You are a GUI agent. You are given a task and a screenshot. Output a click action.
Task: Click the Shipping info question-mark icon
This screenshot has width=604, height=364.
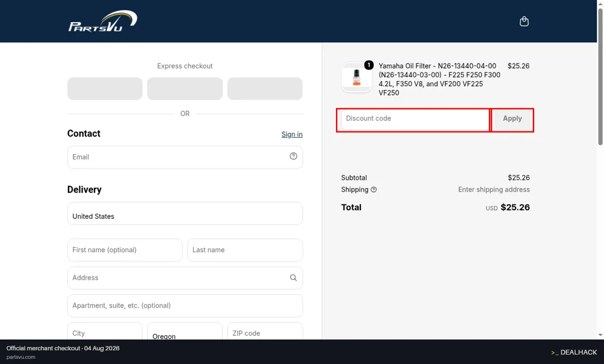[374, 190]
